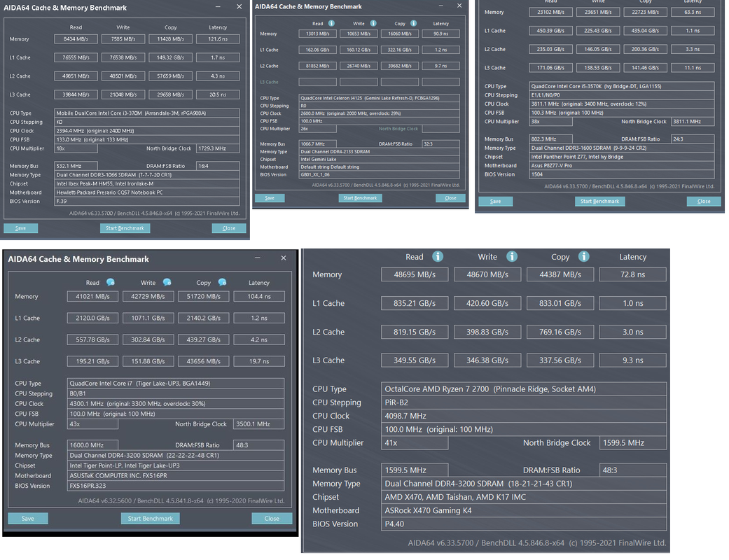Close the Core i3-370M window via title bar X

pyautogui.click(x=239, y=7)
